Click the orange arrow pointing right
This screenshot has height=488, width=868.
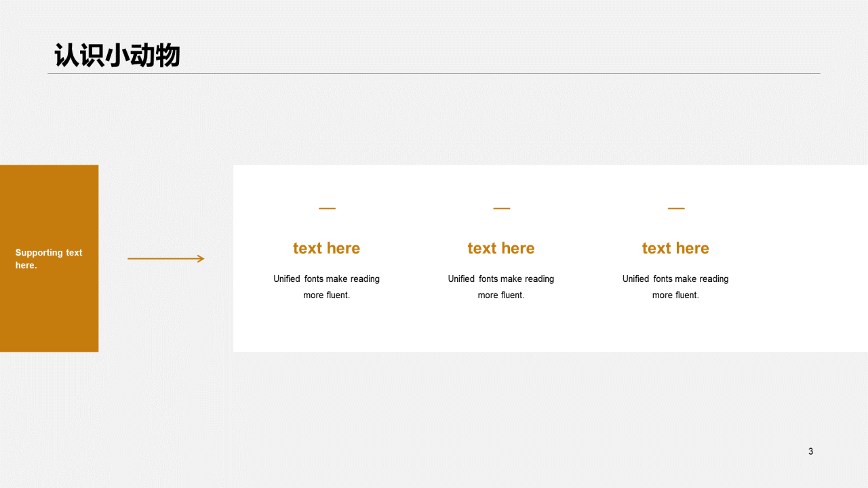click(165, 258)
